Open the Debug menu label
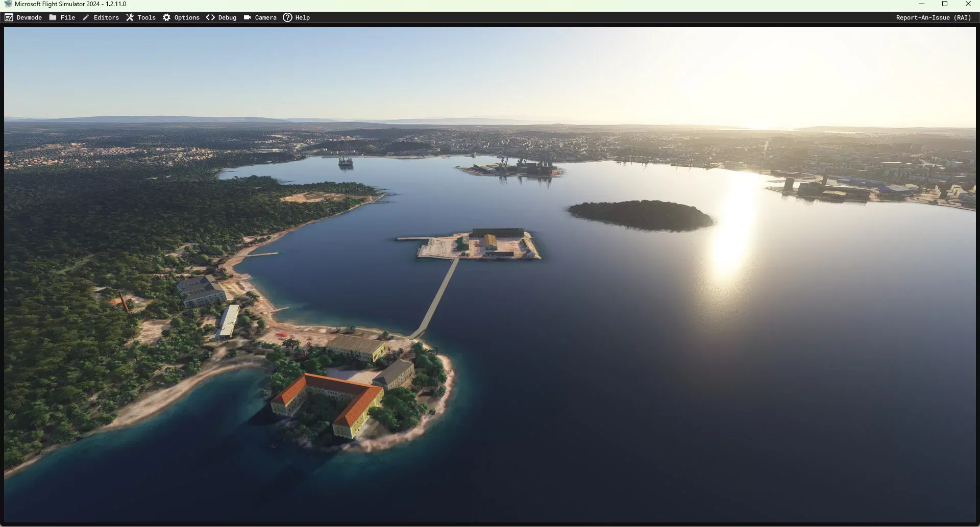 [227, 17]
